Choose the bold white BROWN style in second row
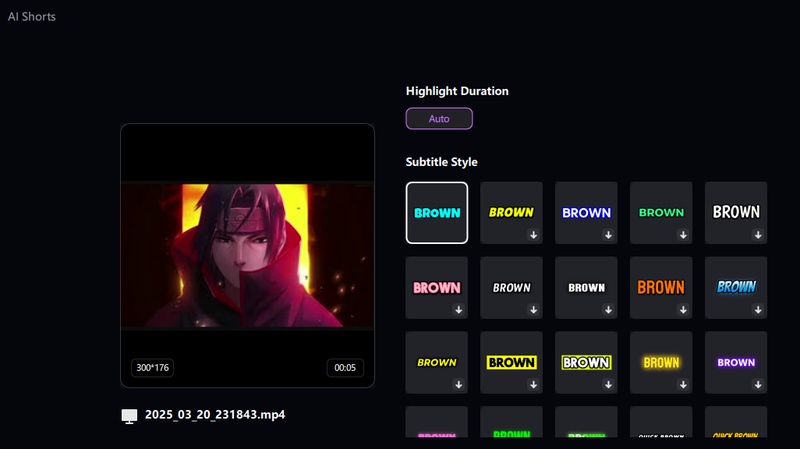This screenshot has height=449, width=800. click(x=586, y=288)
